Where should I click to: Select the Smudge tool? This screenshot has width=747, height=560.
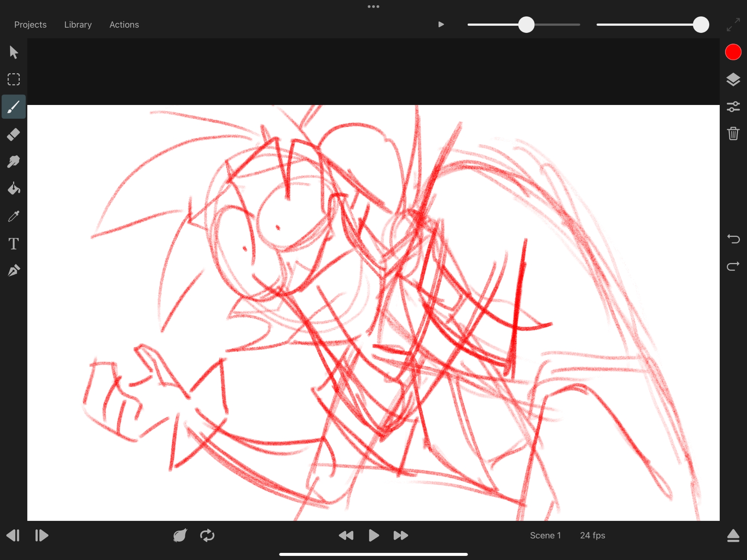[x=14, y=162]
